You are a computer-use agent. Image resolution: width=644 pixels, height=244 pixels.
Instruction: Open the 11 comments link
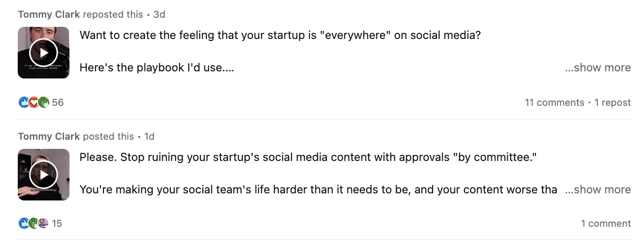tap(554, 102)
